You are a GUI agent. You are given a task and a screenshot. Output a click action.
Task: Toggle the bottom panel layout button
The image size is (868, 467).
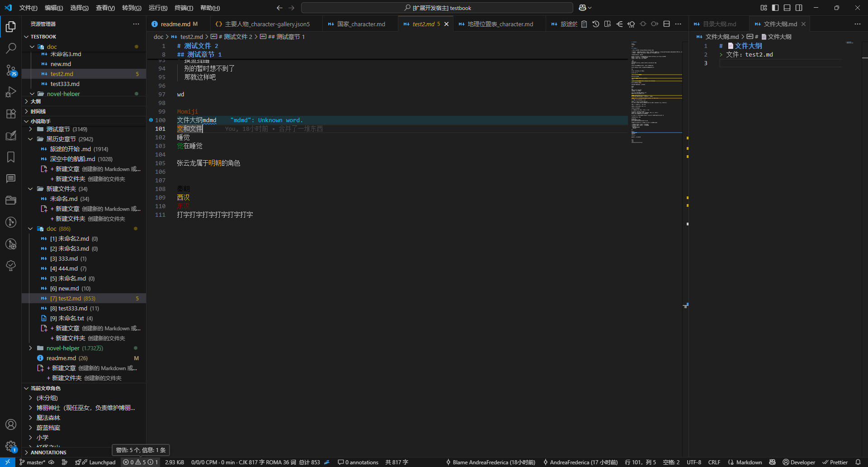[x=787, y=8]
